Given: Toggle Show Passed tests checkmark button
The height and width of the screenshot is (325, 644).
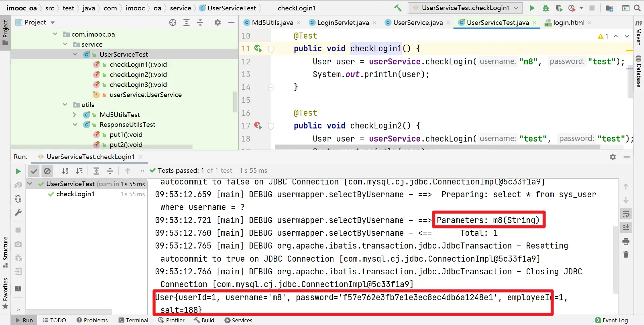Looking at the screenshot, I should pos(34,171).
